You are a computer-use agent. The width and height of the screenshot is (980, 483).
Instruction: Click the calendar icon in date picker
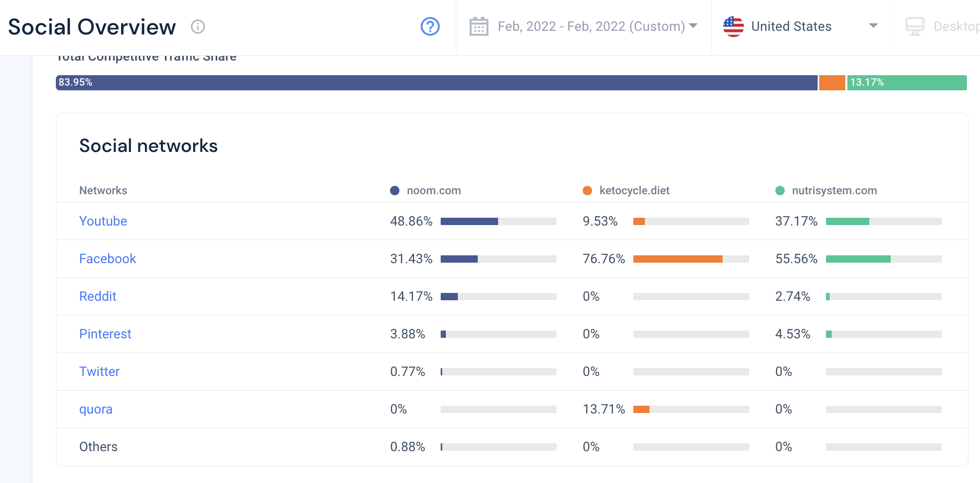point(479,27)
